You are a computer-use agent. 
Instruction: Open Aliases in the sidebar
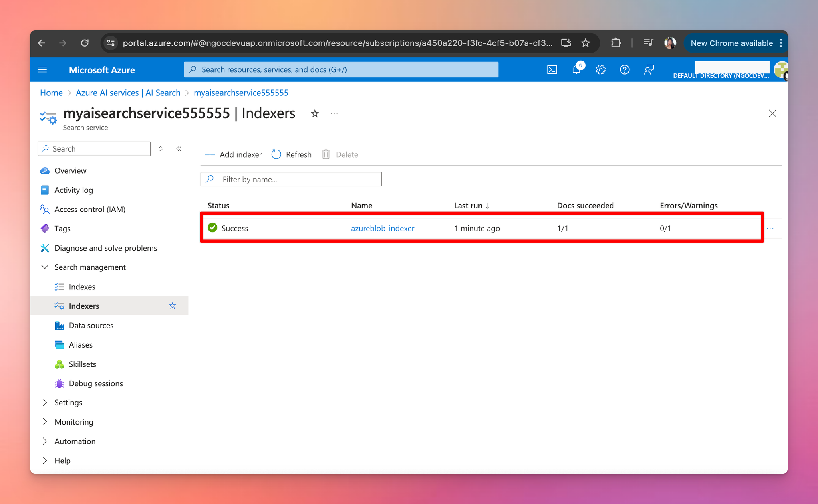coord(81,345)
